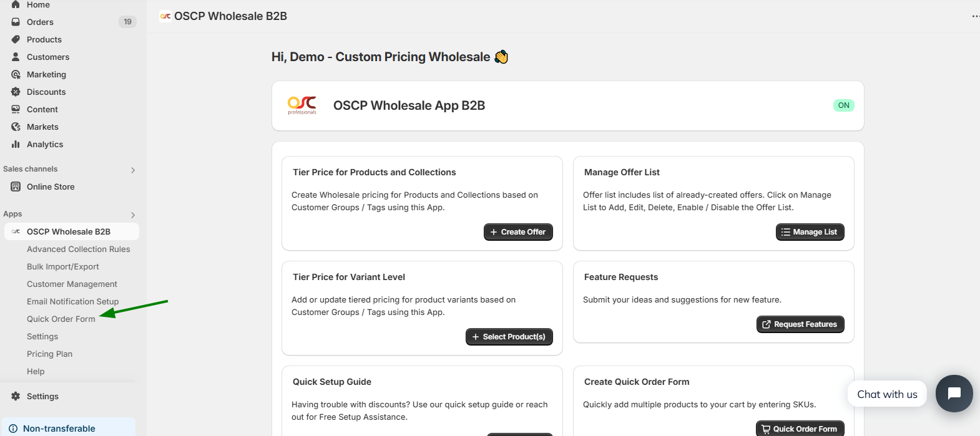This screenshot has height=436, width=980.
Task: Open Quick Order Form in sidebar
Action: (61, 319)
